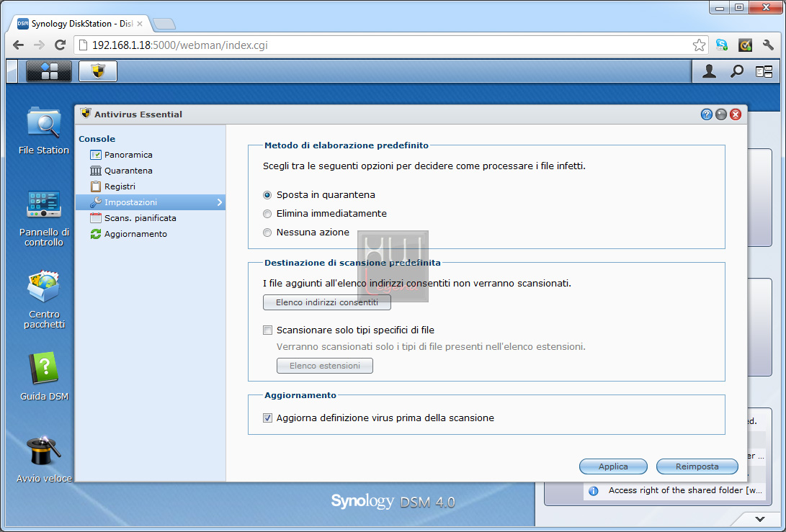Click the Show Desktop strip beside main menu

click(12, 71)
